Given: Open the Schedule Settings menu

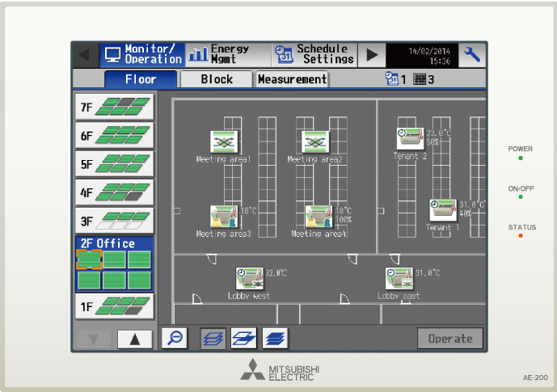Looking at the screenshot, I should (314, 55).
